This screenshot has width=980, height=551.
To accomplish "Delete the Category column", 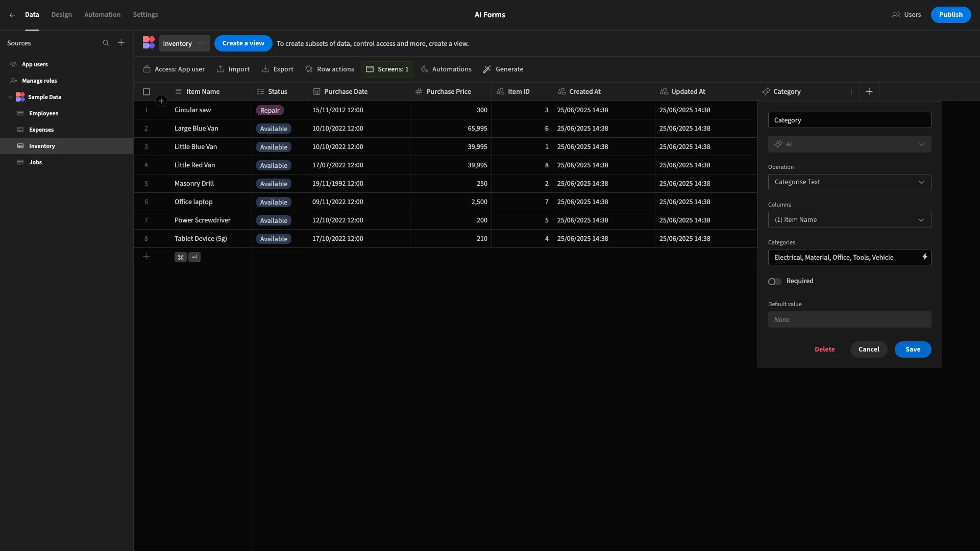I will click(x=824, y=349).
